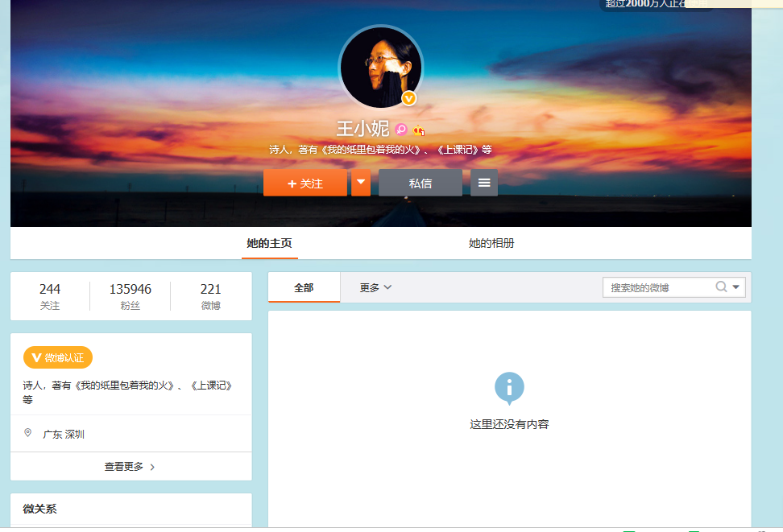Open the hamburger menu beside 私信 button
The width and height of the screenshot is (783, 532).
coord(483,183)
